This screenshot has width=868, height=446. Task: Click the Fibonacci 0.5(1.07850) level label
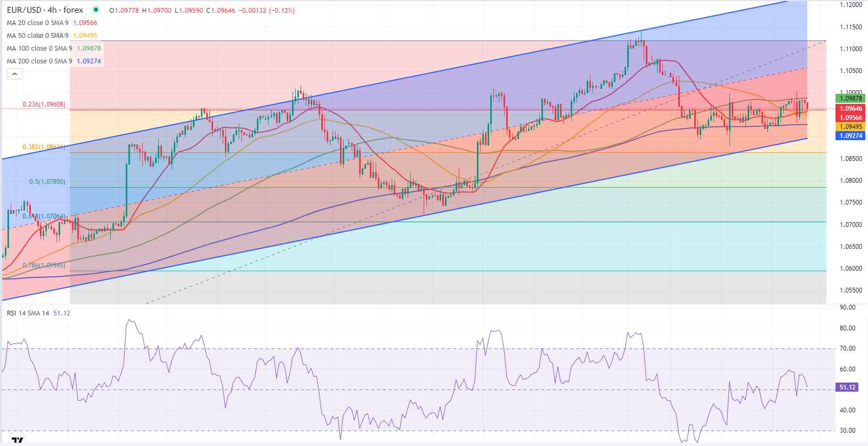click(47, 182)
